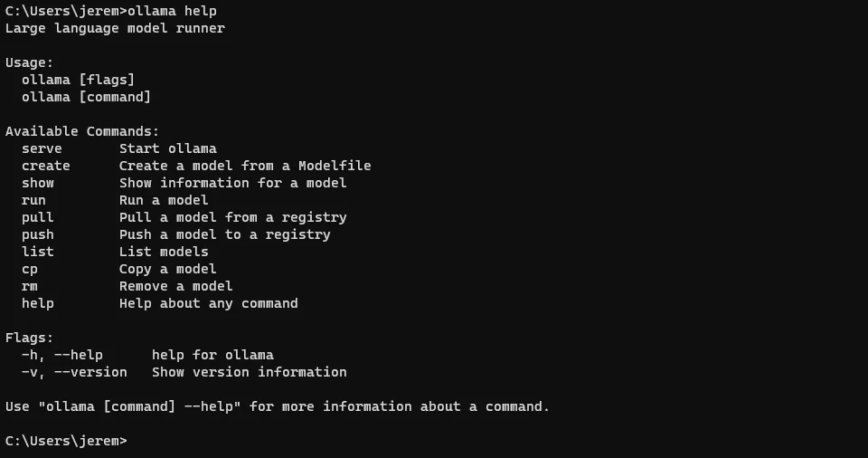The image size is (868, 458).
Task: Click the 'serve' command name
Action: tap(42, 148)
